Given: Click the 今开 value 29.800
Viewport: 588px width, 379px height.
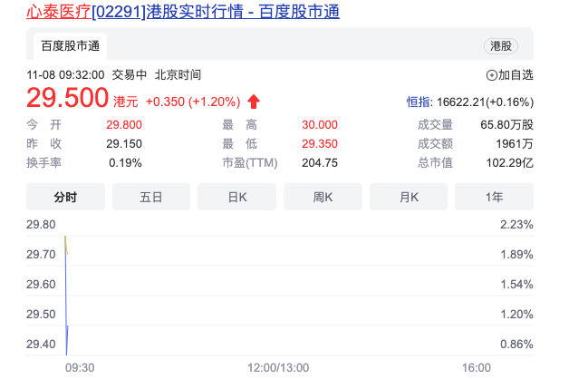Looking at the screenshot, I should point(124,125).
